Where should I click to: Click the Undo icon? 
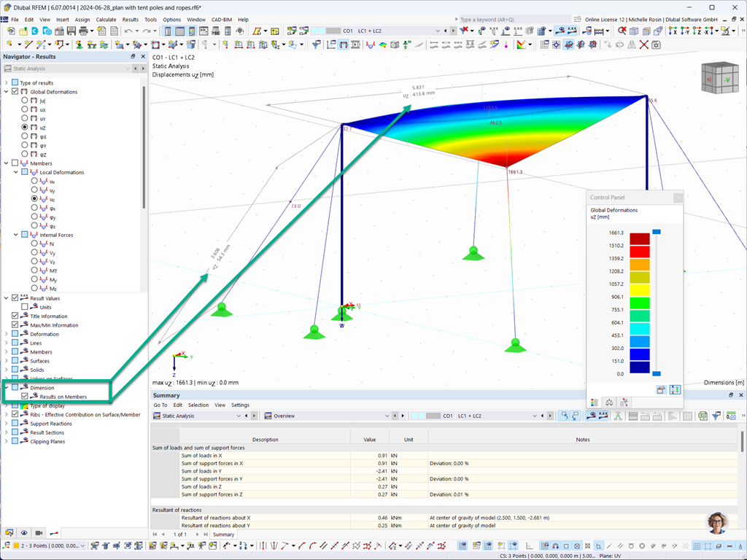tap(128, 31)
